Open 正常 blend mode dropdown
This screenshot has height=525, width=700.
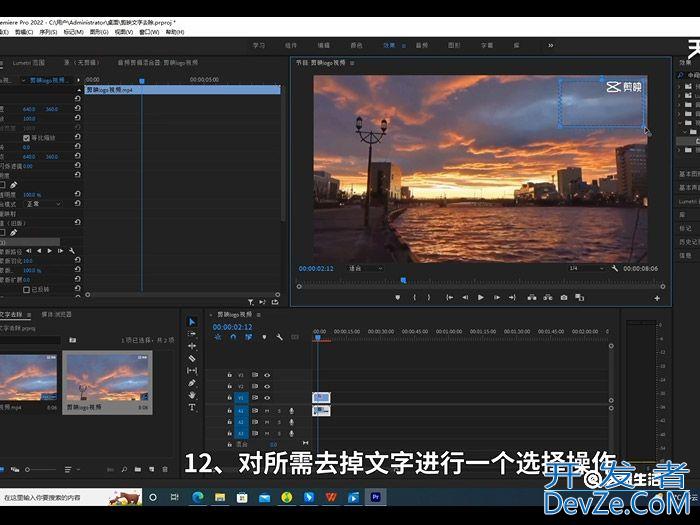[x=43, y=204]
